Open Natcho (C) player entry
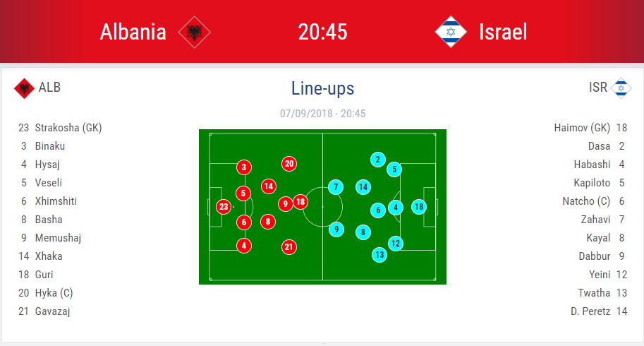 pyautogui.click(x=583, y=201)
